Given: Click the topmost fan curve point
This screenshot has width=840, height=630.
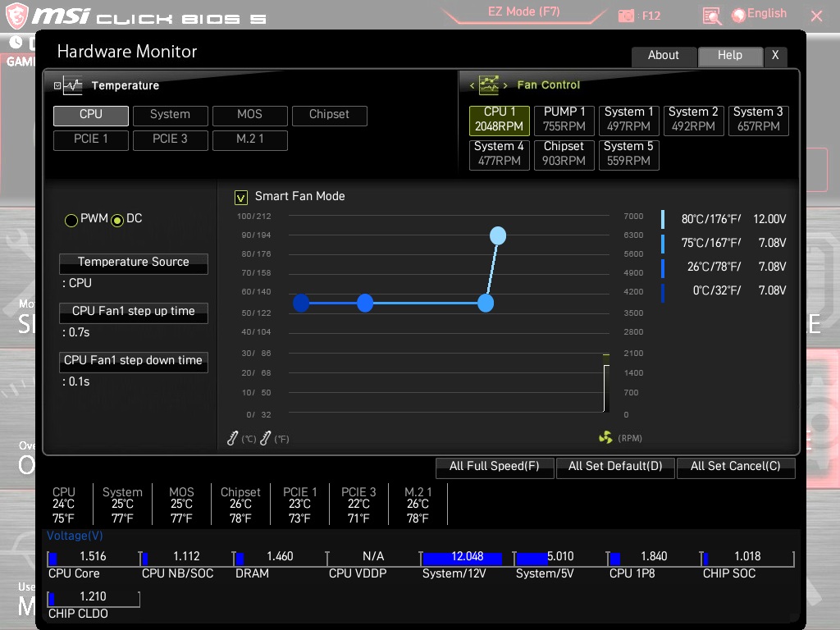Looking at the screenshot, I should (x=498, y=235).
